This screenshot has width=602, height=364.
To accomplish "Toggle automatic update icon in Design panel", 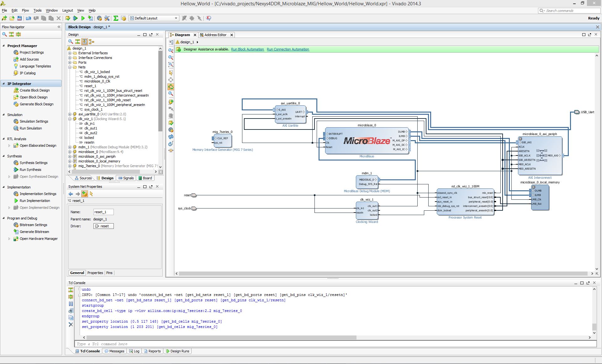I will pyautogui.click(x=84, y=41).
